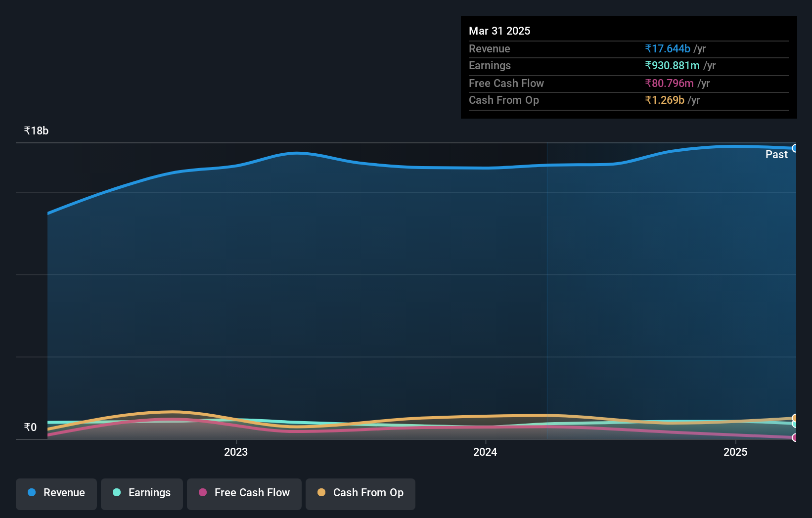Click the ₹80.796m free cash flow value
This screenshot has width=812, height=518.
coord(669,84)
